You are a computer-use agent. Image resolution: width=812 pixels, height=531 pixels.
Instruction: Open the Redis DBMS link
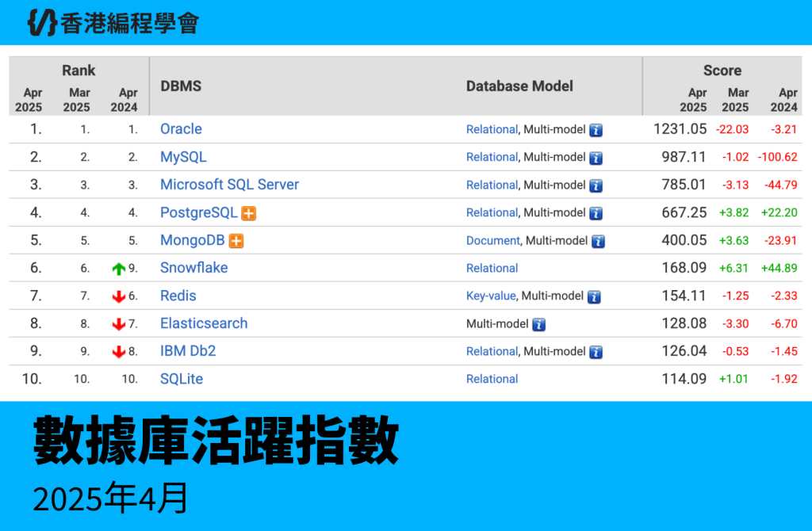178,296
